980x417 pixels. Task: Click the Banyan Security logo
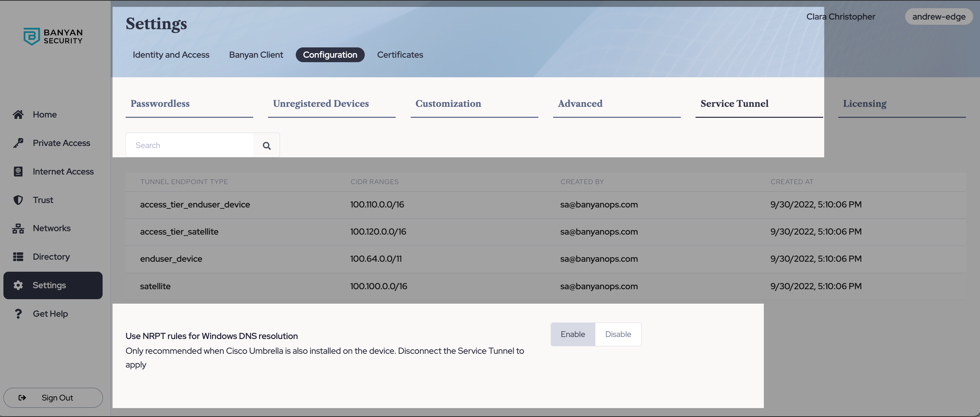(53, 36)
